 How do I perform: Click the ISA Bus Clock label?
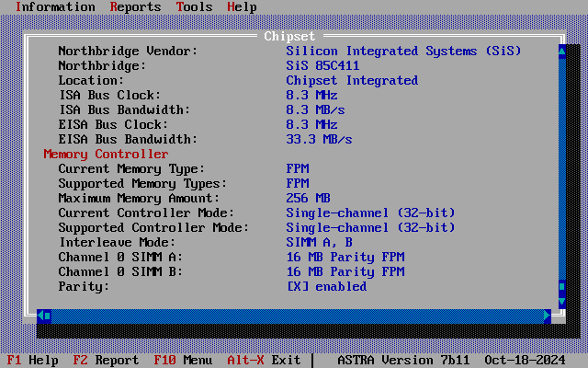(x=109, y=95)
